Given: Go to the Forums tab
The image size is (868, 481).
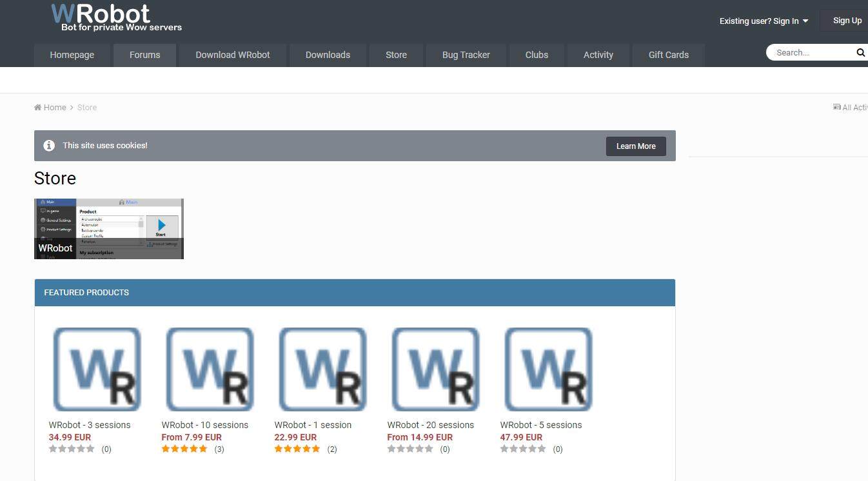Looking at the screenshot, I should point(145,55).
